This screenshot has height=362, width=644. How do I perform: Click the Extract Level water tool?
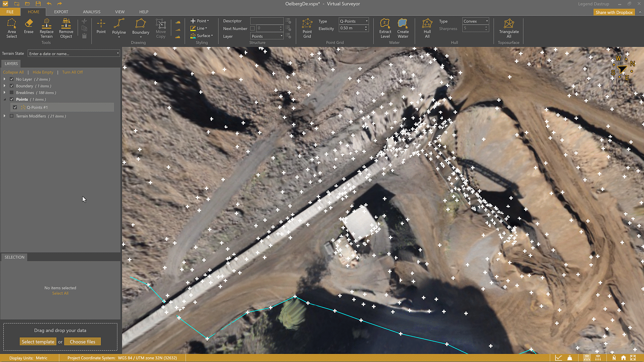pyautogui.click(x=385, y=28)
